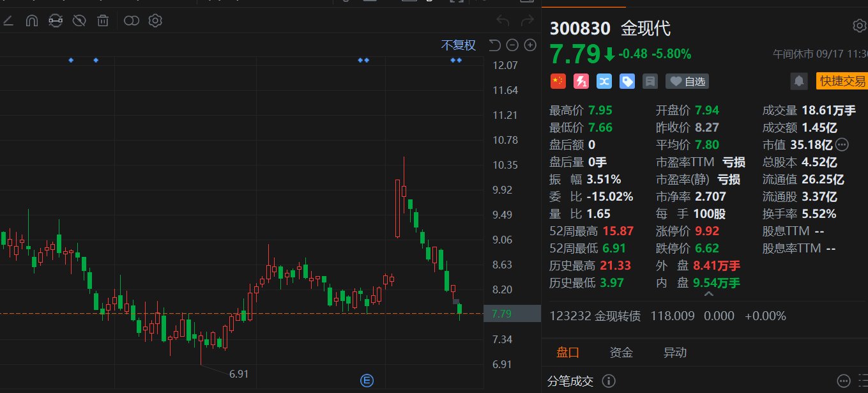
Task: Switch to the 资金 tab
Action: pos(621,352)
